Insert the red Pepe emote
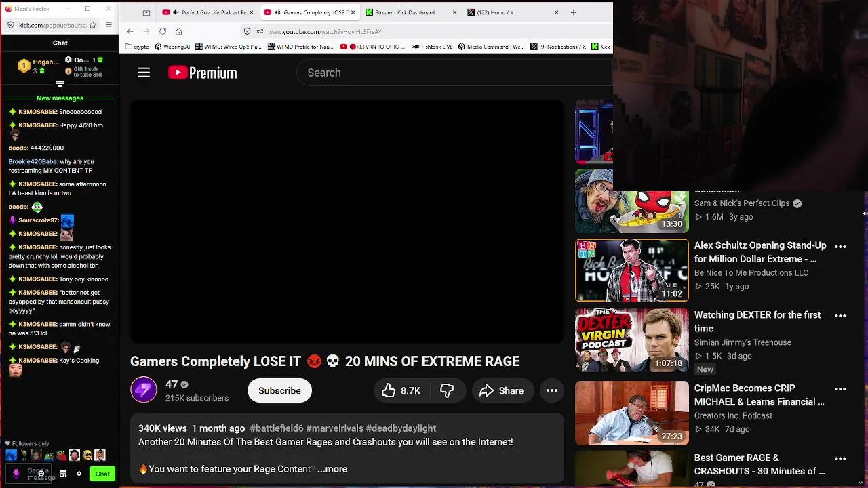Image resolution: width=868 pixels, height=488 pixels. (62, 455)
